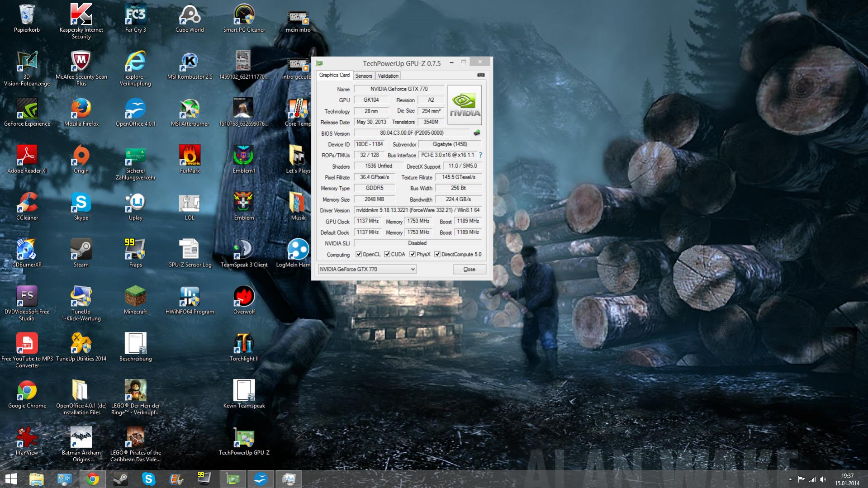
Task: Click the Subvendor value Gigabyte (1458)
Action: click(450, 144)
